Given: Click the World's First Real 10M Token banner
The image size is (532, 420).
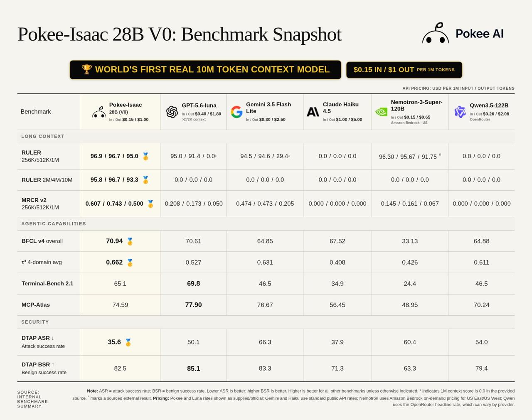Looking at the screenshot, I should [x=205, y=70].
